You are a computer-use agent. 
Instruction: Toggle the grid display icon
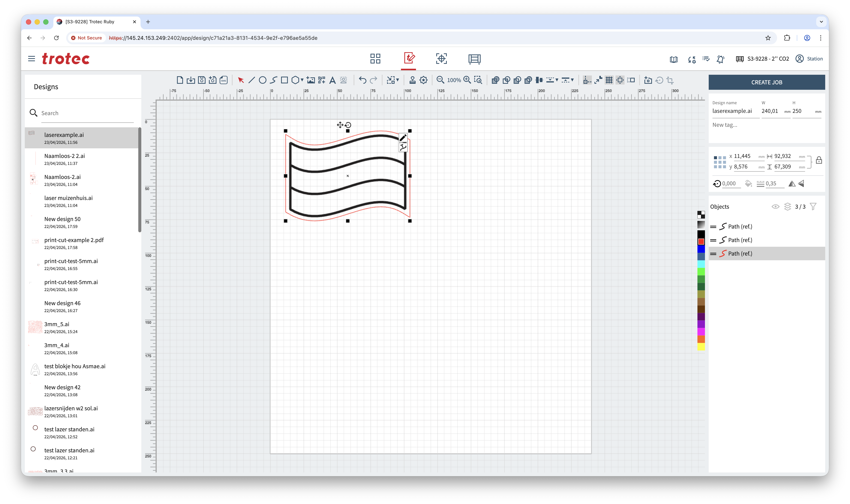pos(609,80)
